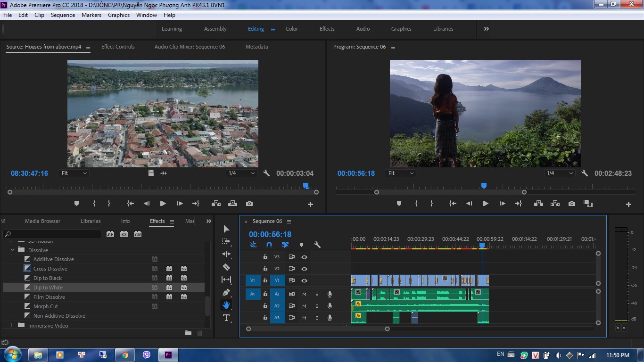Image resolution: width=644 pixels, height=362 pixels.
Task: Open timeline display settings wrench
Action: coord(317,245)
